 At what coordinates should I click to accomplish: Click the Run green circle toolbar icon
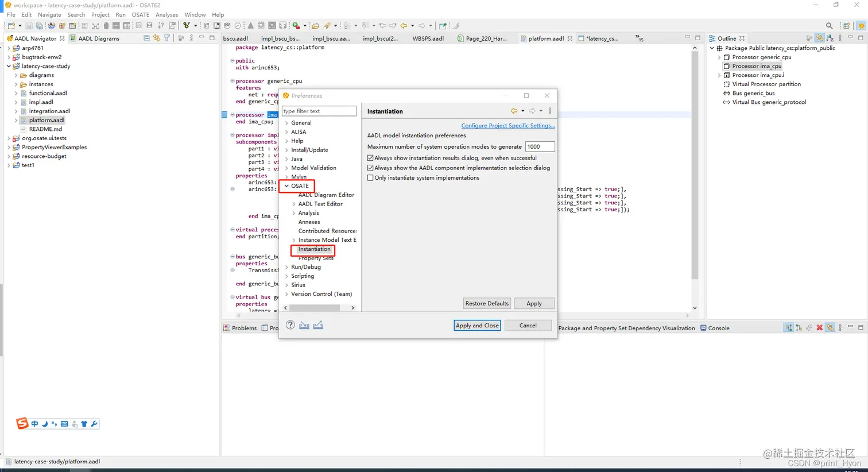click(296, 26)
